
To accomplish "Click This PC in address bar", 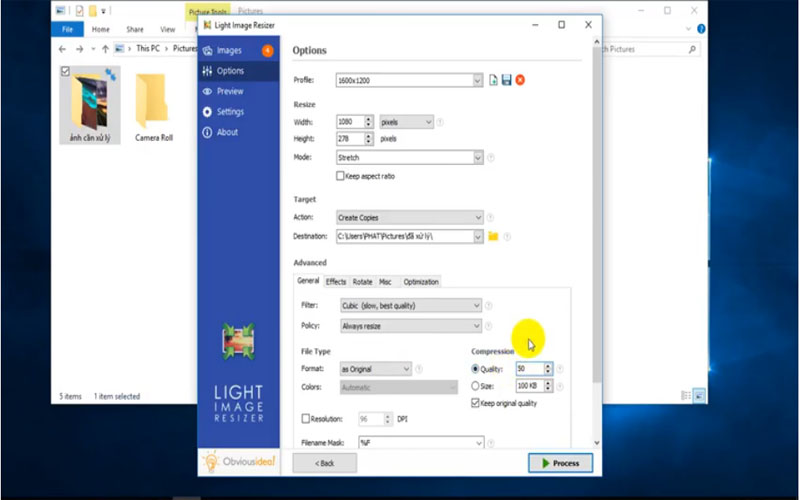I will 148,48.
